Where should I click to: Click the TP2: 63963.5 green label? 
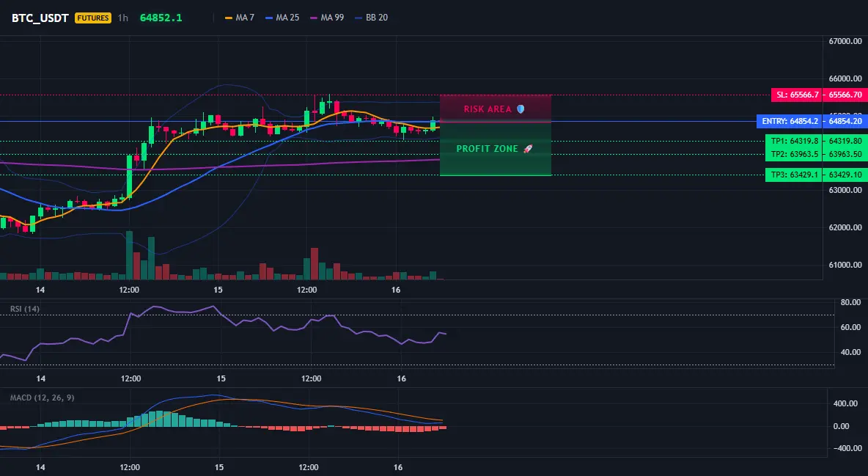coord(794,154)
